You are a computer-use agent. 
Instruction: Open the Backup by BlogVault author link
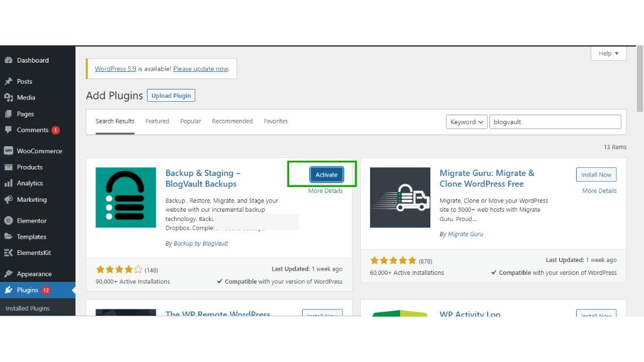point(201,243)
